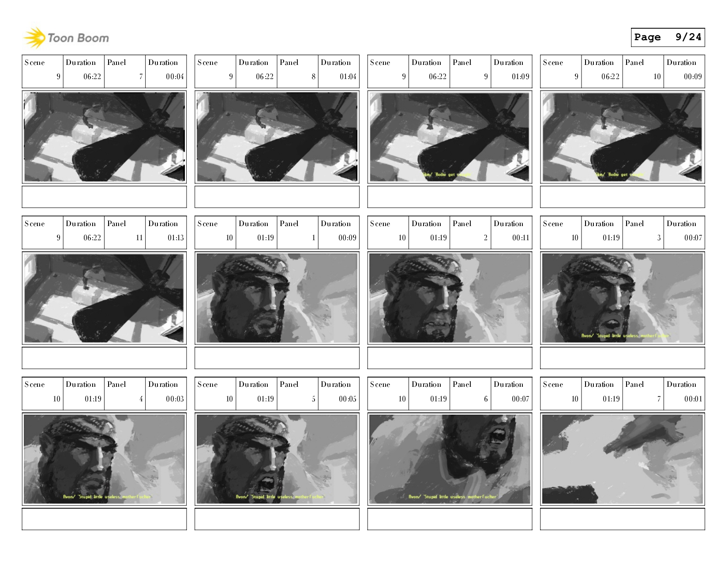Select Scene 10 Panel 6 duration 00:07 cell
This screenshot has height=563, width=728.
point(511,393)
